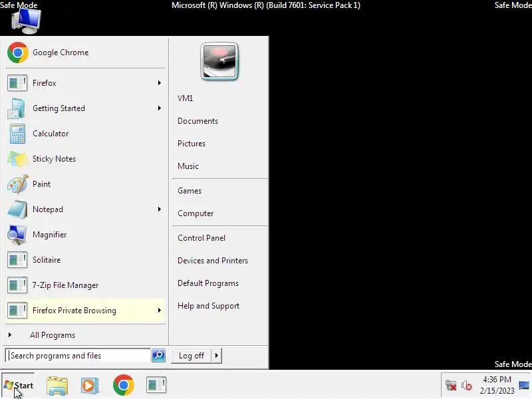Click the Notepad icon
Image resolution: width=532 pixels, height=399 pixels.
pos(17,209)
